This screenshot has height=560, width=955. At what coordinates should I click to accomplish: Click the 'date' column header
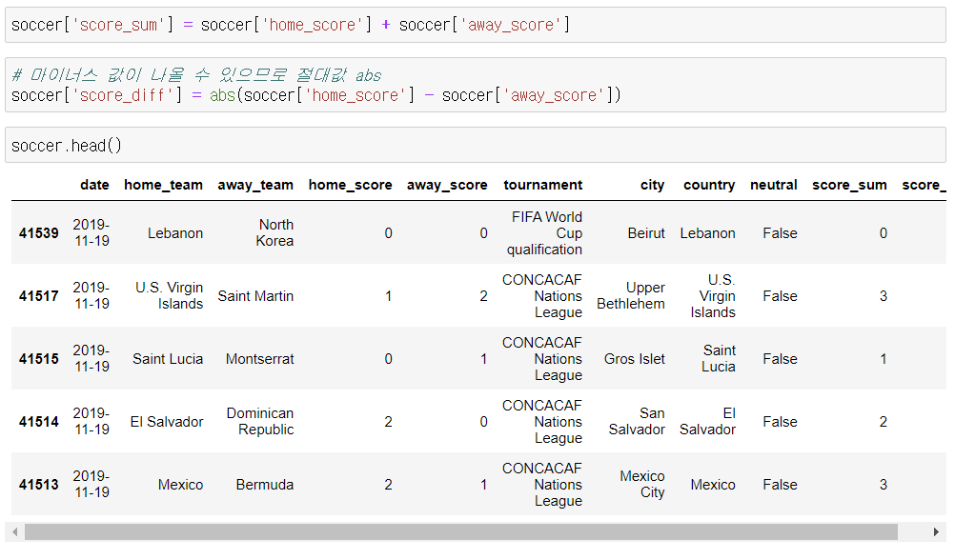tap(94, 185)
